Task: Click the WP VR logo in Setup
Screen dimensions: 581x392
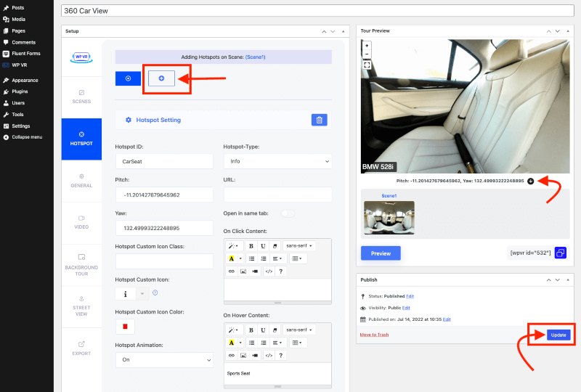Action: [x=81, y=57]
